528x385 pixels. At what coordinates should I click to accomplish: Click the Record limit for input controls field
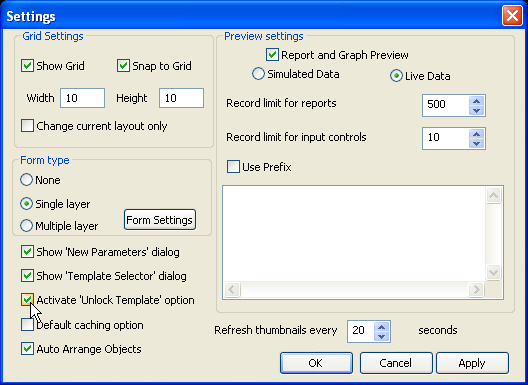(446, 138)
